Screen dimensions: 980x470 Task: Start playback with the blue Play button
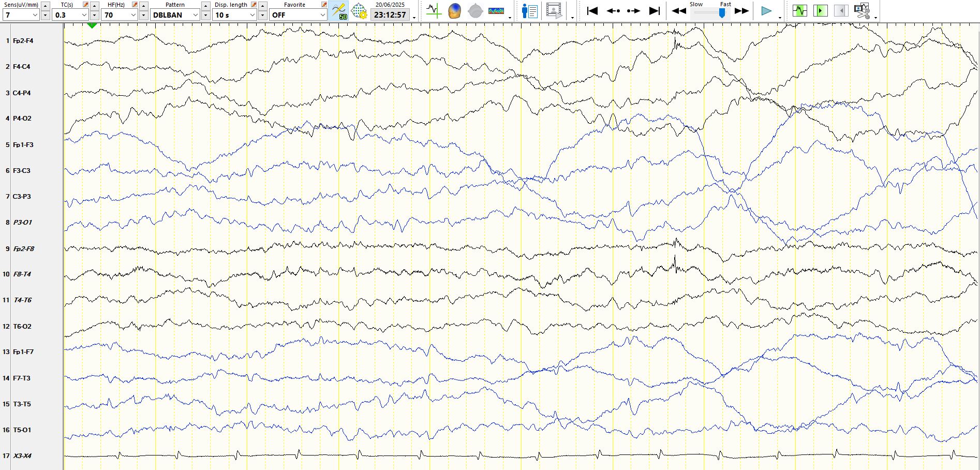coord(766,11)
